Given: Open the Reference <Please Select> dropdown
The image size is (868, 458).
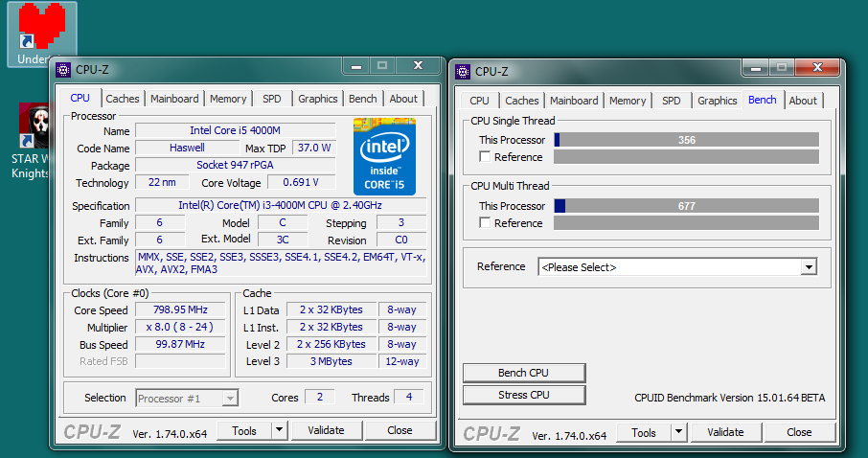Looking at the screenshot, I should 677,267.
